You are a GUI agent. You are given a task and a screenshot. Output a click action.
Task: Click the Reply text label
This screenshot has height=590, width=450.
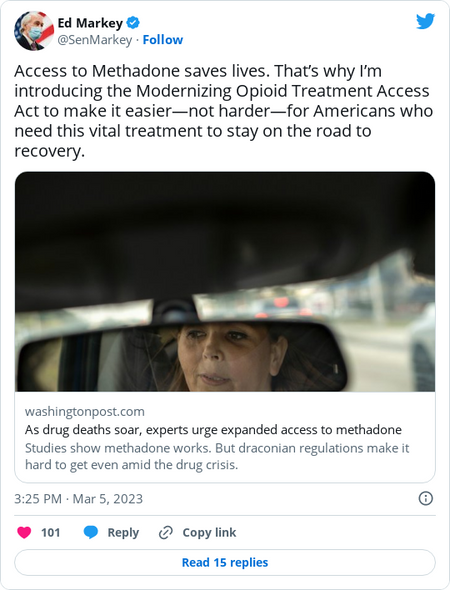pyautogui.click(x=123, y=533)
